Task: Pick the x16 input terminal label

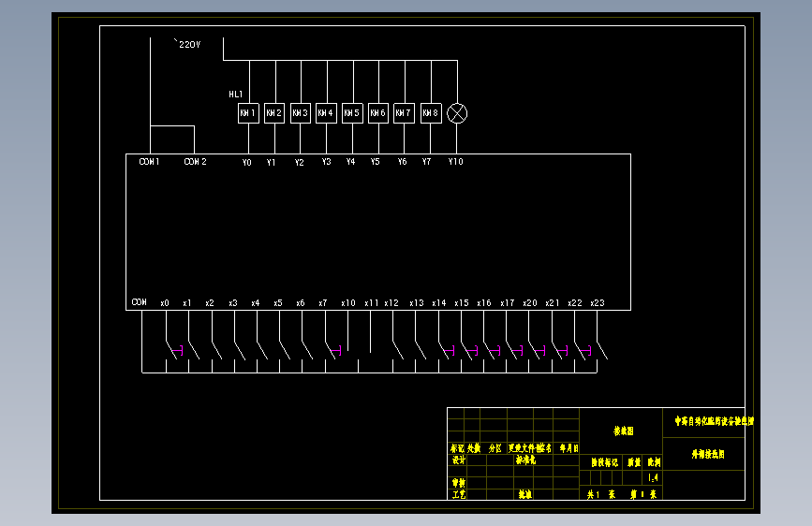Action: pos(484,303)
